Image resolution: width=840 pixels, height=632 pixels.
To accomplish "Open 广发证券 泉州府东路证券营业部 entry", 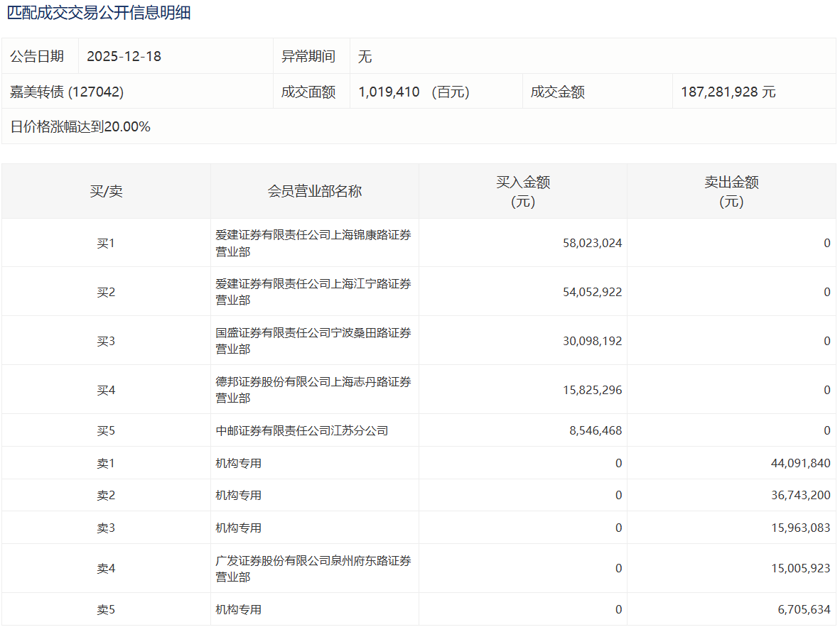I will point(313,569).
